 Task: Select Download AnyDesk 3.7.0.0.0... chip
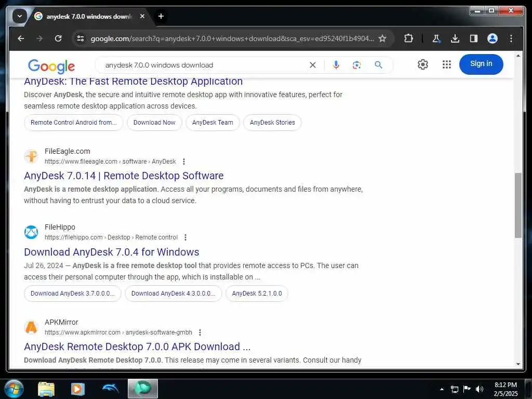point(73,294)
